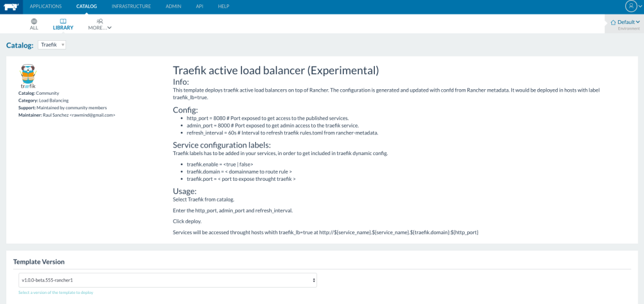Expand the arrow beside the user avatar
644x304 pixels.
pyautogui.click(x=640, y=6)
